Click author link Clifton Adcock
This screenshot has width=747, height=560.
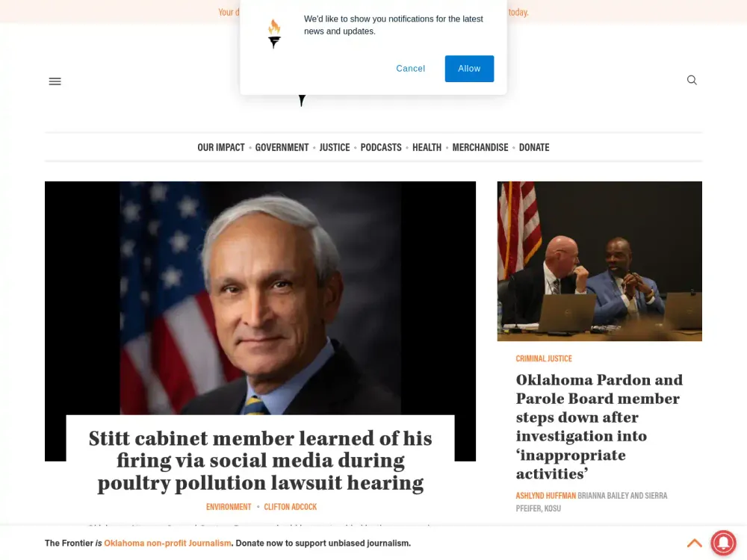click(290, 507)
